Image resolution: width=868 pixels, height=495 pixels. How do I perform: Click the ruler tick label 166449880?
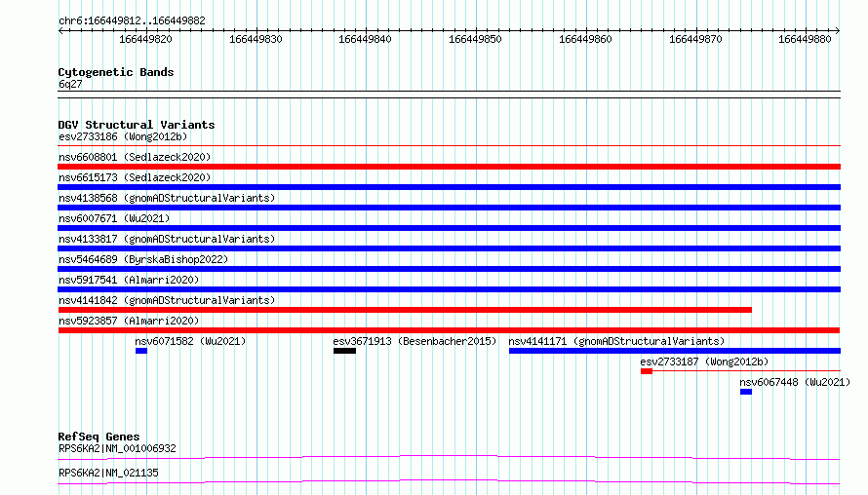805,39
